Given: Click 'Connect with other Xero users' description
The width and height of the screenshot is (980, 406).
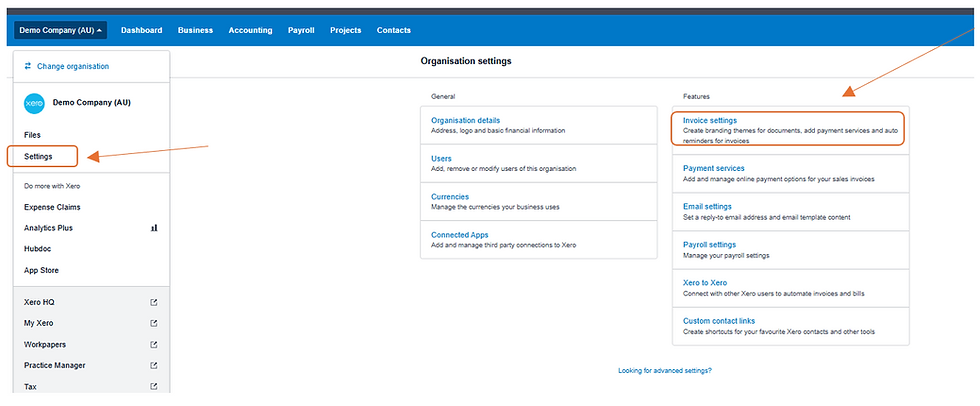Looking at the screenshot, I should [x=774, y=294].
